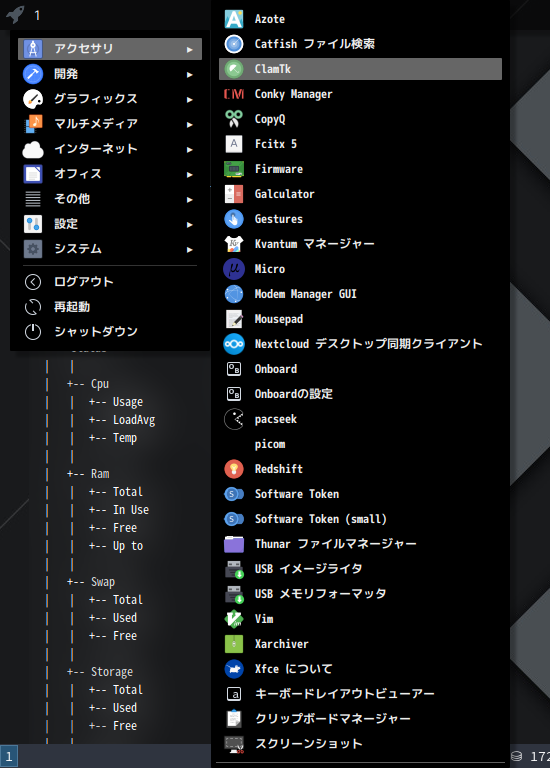Click the ClamTk antivirus icon

coord(234,69)
